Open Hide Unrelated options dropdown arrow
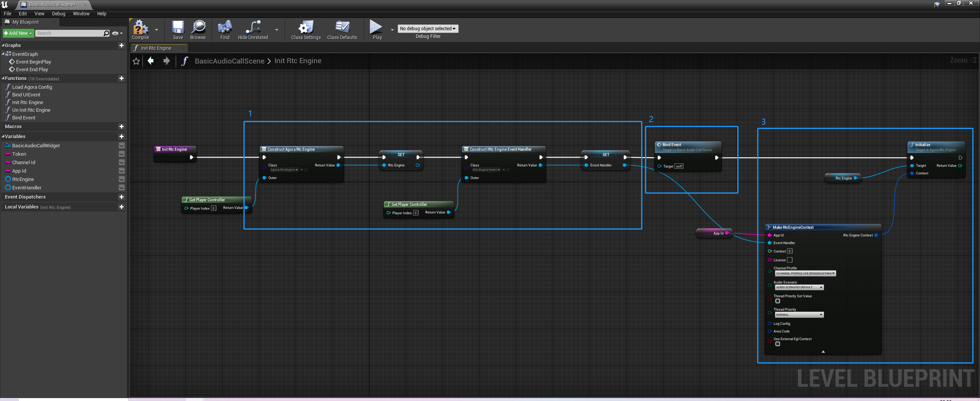Screen dimensions: 980x401 coord(277,29)
